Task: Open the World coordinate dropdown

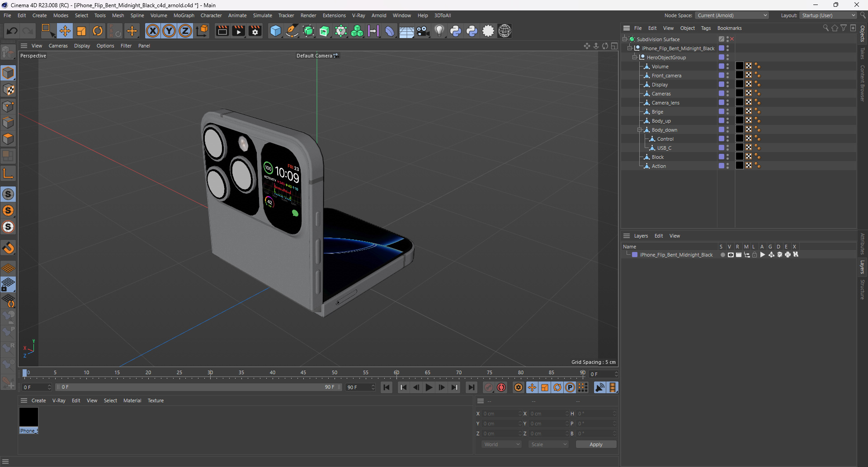Action: click(x=502, y=444)
